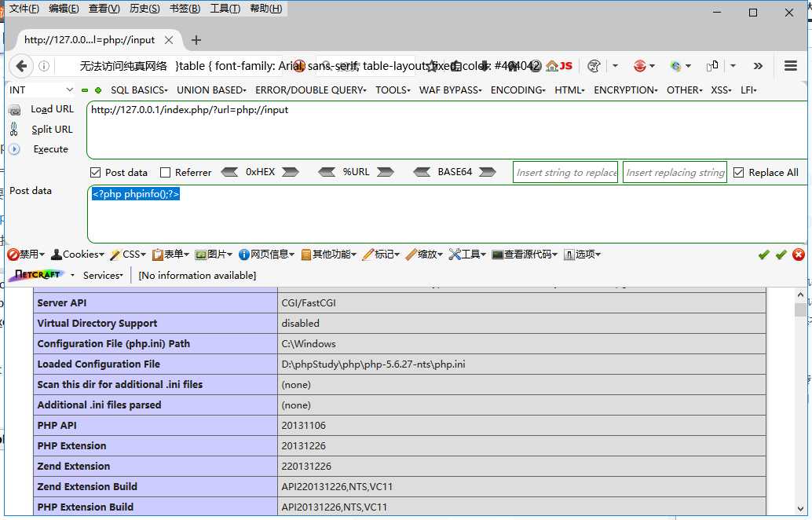The image size is (812, 520).
Task: Open the 书签(B) menu
Action: point(185,9)
